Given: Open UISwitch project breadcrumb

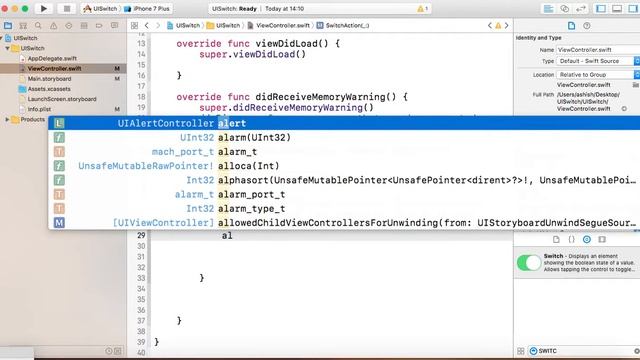Looking at the screenshot, I should point(184,25).
